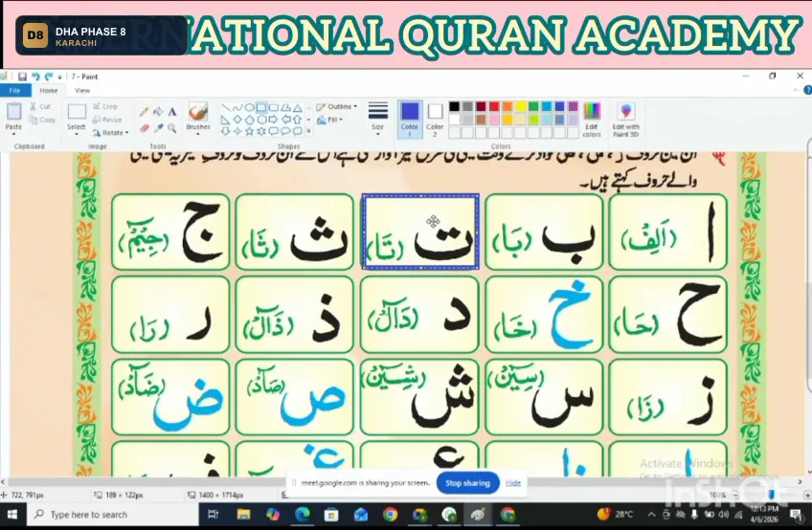This screenshot has height=530, width=812.
Task: Open the shape Fill dropdown
Action: tap(329, 120)
